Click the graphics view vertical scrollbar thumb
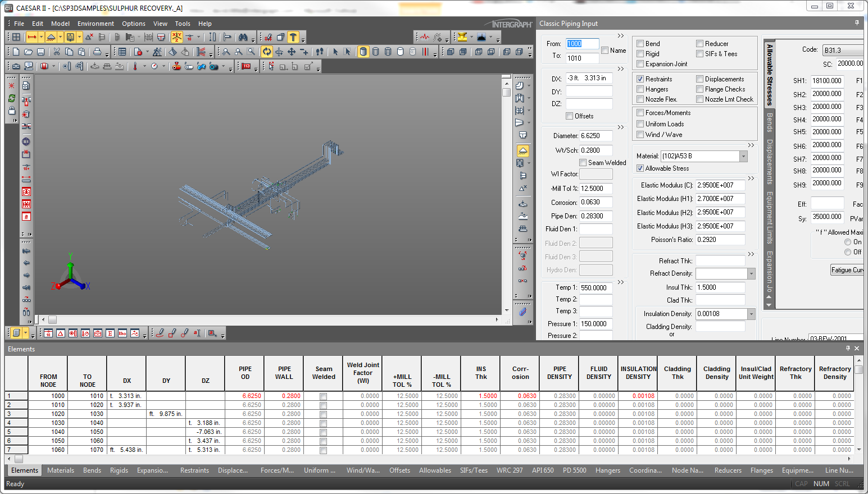868x494 pixels. [x=506, y=92]
